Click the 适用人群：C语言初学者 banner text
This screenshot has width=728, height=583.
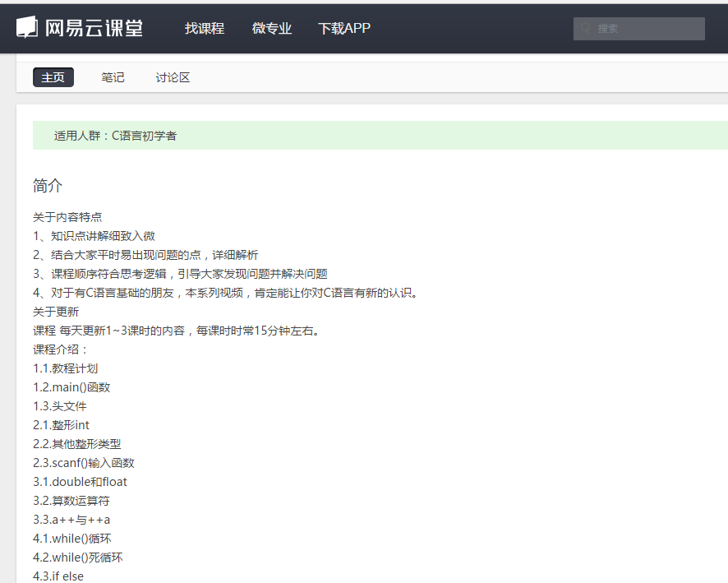pos(115,136)
